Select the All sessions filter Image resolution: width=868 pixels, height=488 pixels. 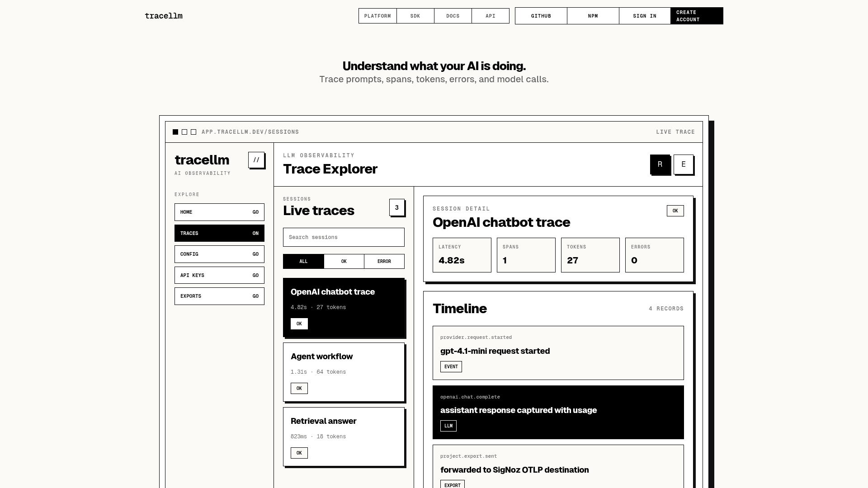(303, 261)
